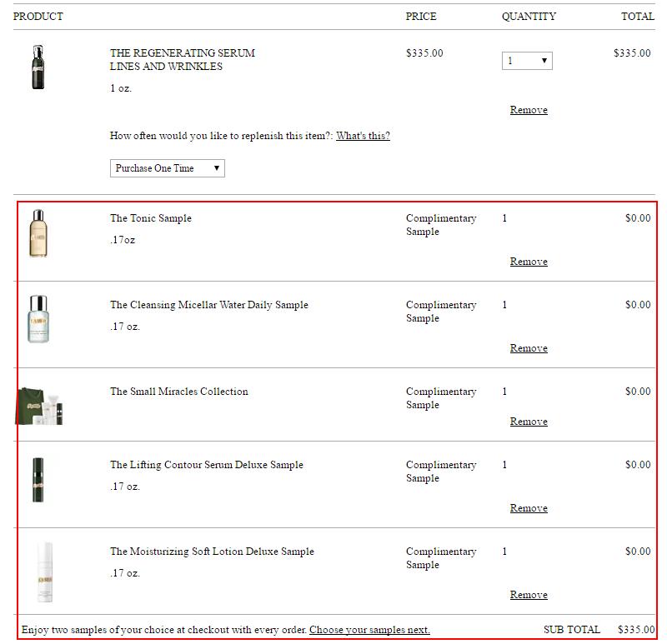
Task: Click the Cleansing Micellar Water product image
Action: (x=38, y=319)
